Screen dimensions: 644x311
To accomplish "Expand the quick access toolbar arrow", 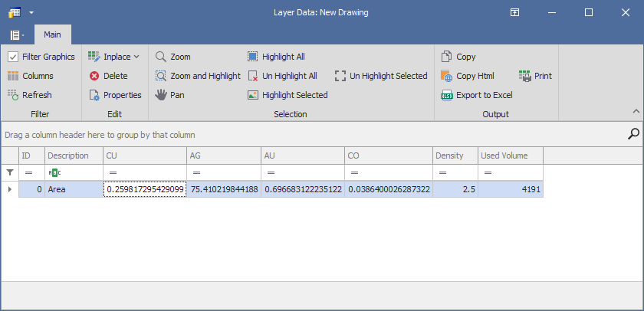I will click(31, 13).
